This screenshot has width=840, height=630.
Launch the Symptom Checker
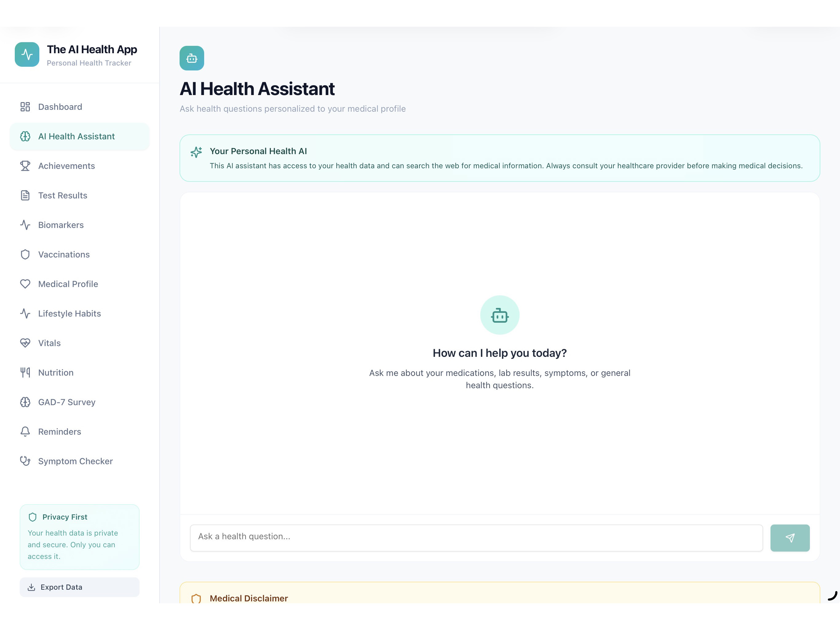click(x=79, y=461)
